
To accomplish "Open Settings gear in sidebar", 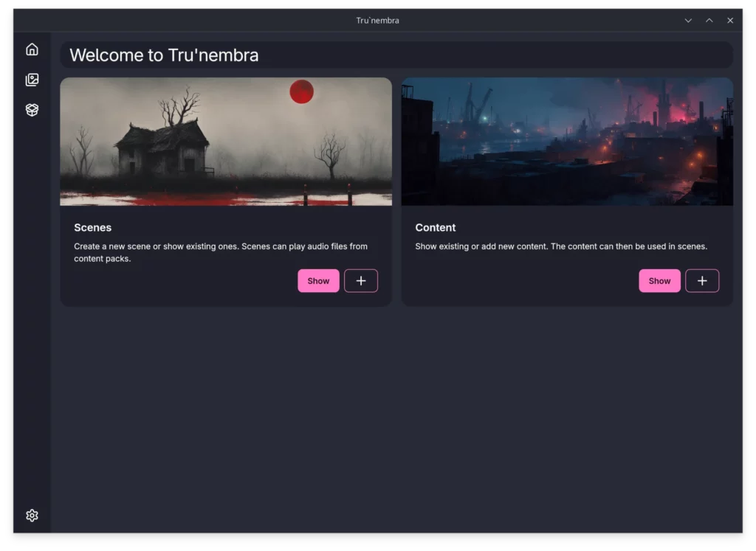I will (x=32, y=516).
